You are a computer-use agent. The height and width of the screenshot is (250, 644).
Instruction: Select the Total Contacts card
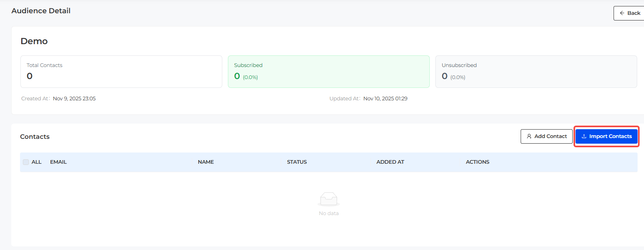[121, 71]
